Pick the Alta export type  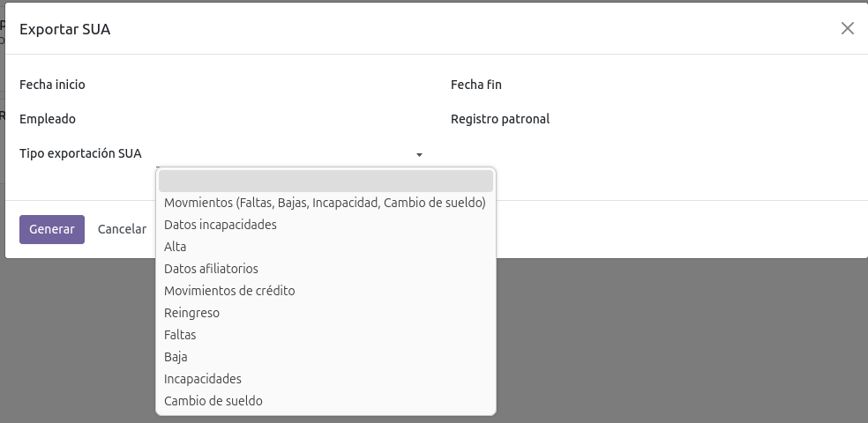tap(176, 247)
